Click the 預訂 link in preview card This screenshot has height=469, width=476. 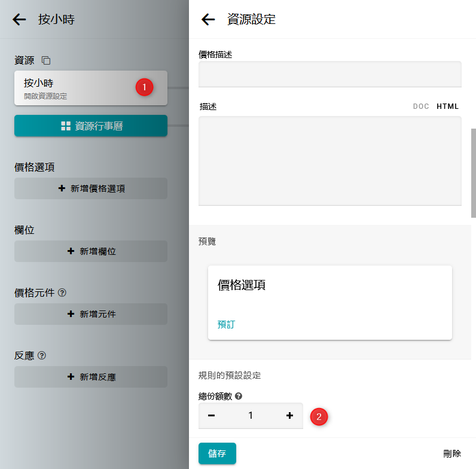226,324
